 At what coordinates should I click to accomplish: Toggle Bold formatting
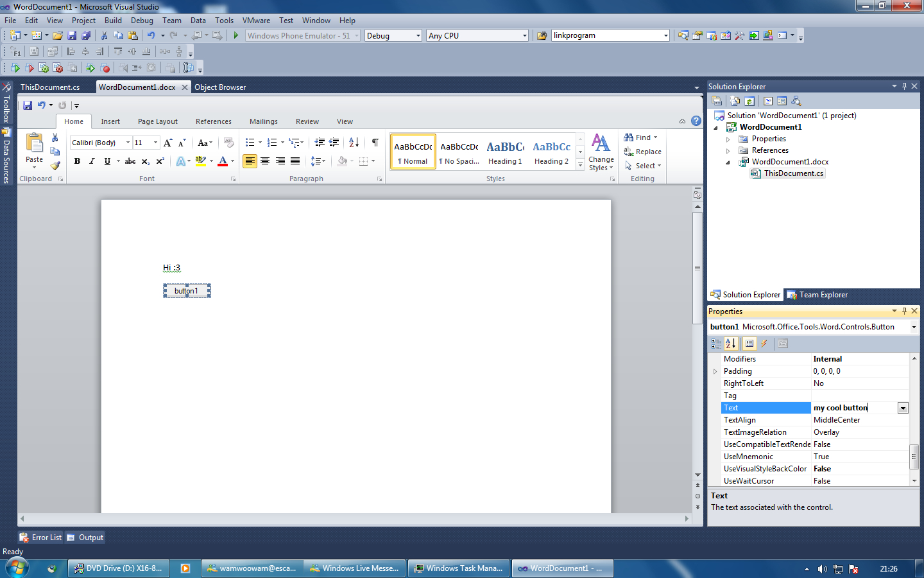77,161
